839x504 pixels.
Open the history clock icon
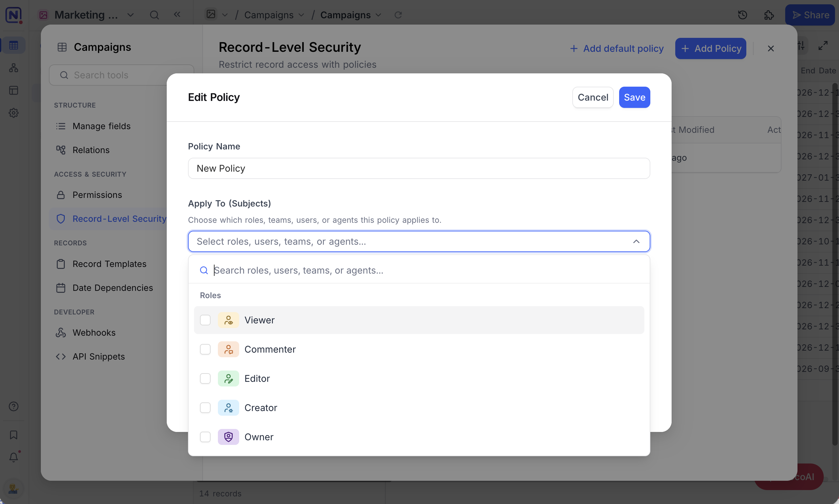pyautogui.click(x=743, y=15)
